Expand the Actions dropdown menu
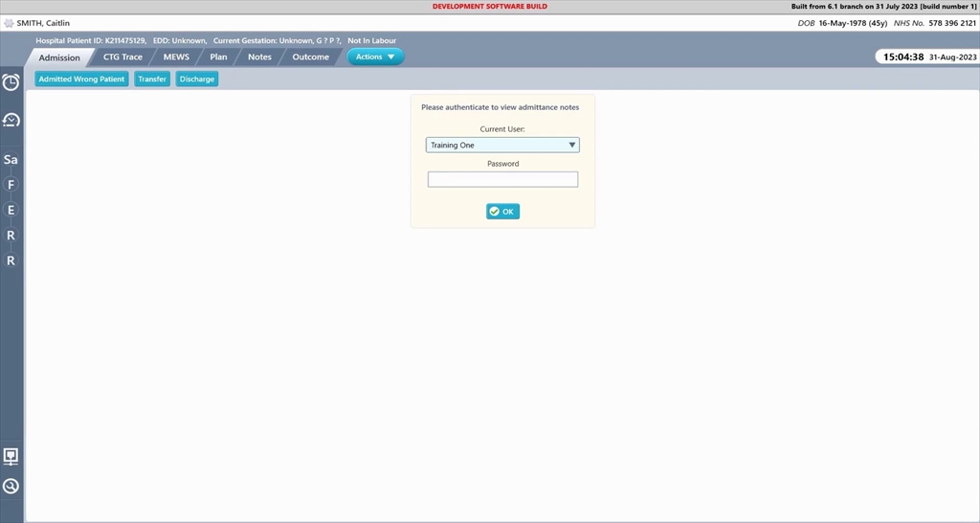Image resolution: width=980 pixels, height=523 pixels. click(x=375, y=57)
